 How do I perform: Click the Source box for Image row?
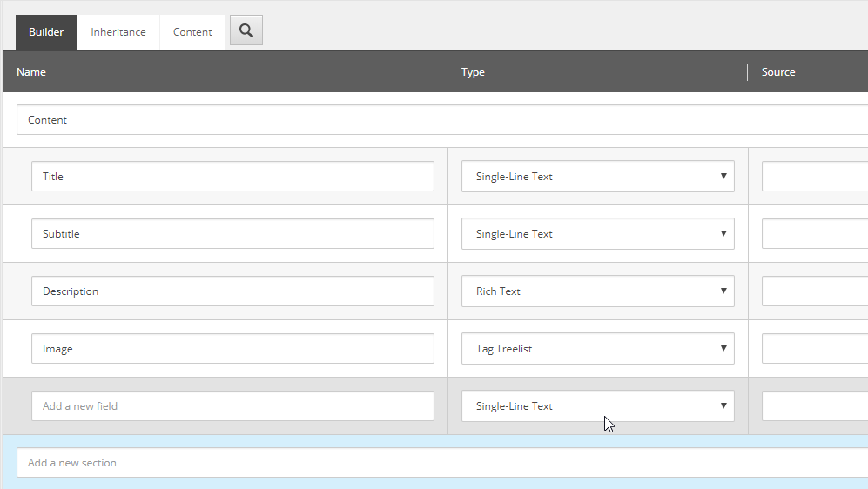814,349
